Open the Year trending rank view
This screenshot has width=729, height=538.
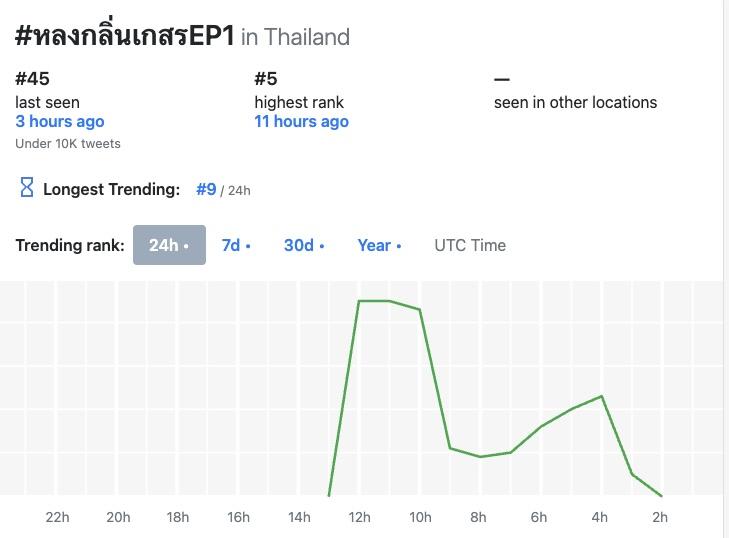pyautogui.click(x=379, y=245)
